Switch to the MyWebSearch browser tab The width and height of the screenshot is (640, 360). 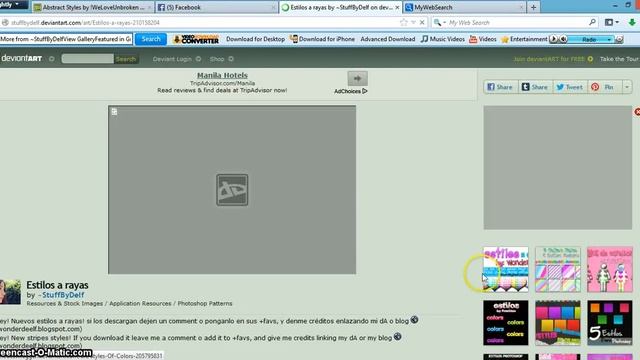(x=464, y=7)
